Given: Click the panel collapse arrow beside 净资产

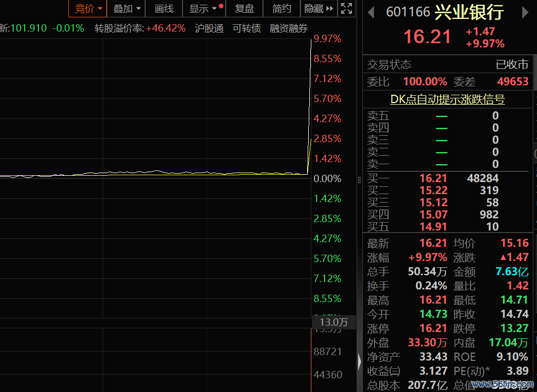Looking at the screenshot, I should pos(360,361).
